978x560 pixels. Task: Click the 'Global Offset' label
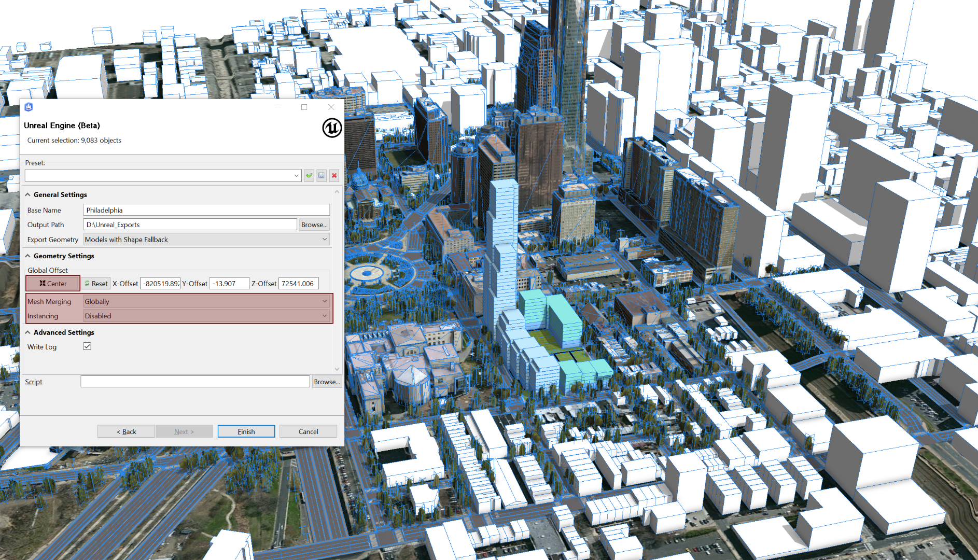48,270
